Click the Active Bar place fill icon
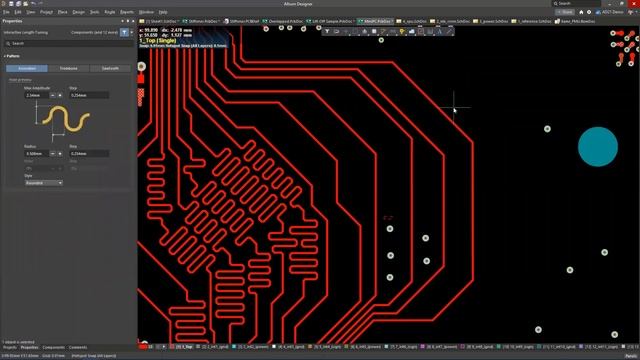This screenshot has width=640, height=360. pyautogui.click(x=421, y=31)
